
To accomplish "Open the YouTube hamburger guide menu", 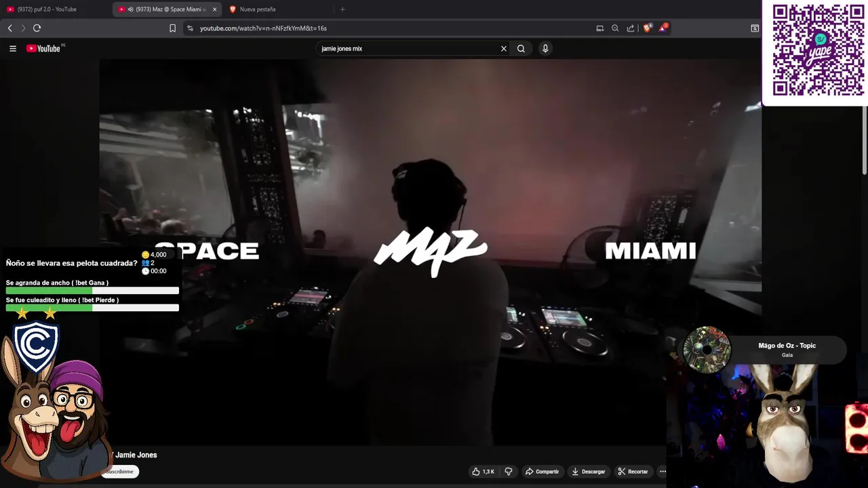I will point(12,48).
